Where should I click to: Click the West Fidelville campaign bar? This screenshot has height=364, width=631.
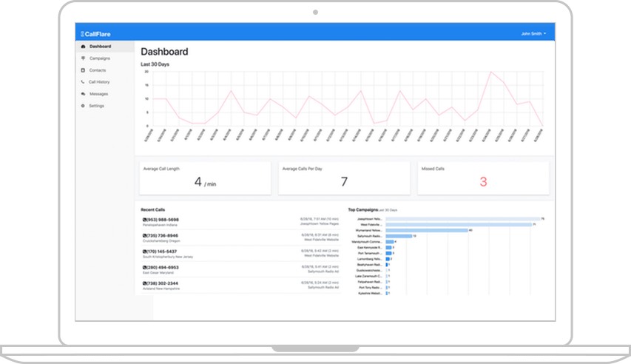click(459, 225)
